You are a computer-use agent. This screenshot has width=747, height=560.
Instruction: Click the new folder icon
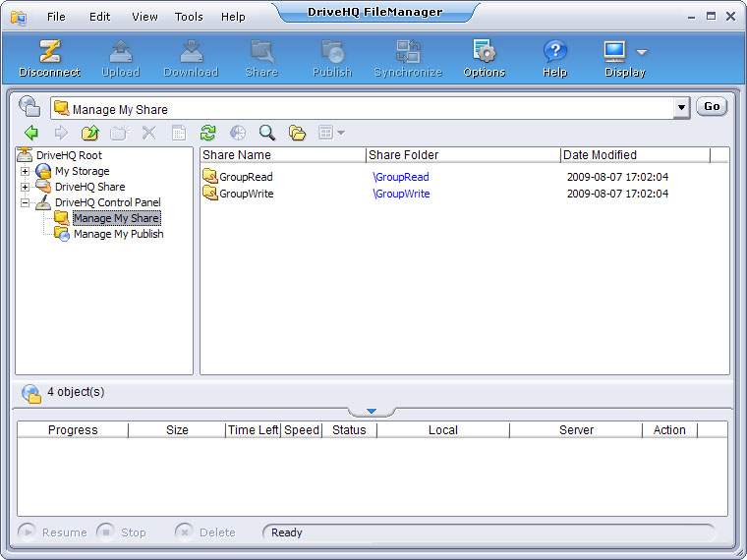pyautogui.click(x=120, y=133)
